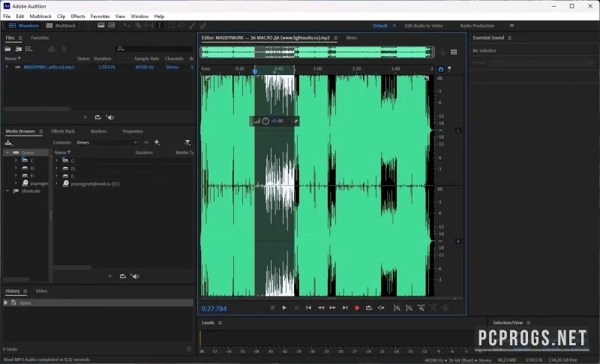Collapse the Shortcuts tree node
The image size is (600, 364).
pyautogui.click(x=7, y=191)
